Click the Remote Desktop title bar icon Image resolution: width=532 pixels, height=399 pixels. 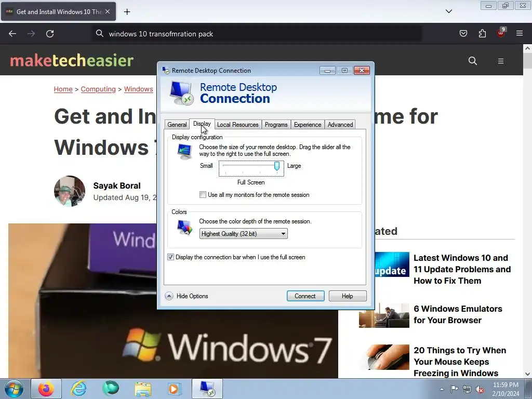[166, 70]
